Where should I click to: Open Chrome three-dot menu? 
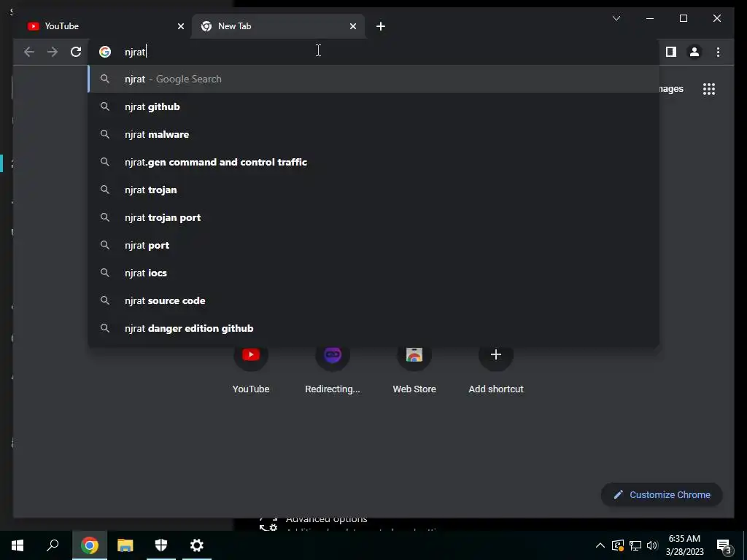[x=718, y=52]
